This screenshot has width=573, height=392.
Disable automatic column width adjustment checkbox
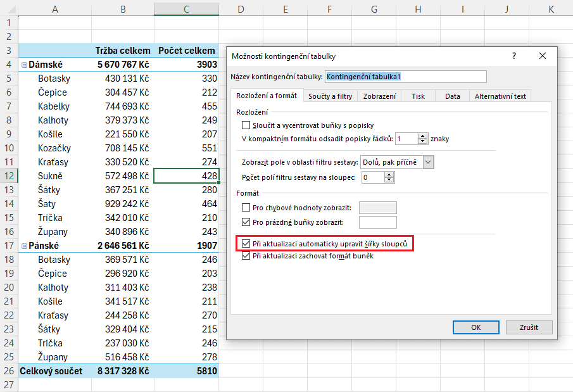246,243
